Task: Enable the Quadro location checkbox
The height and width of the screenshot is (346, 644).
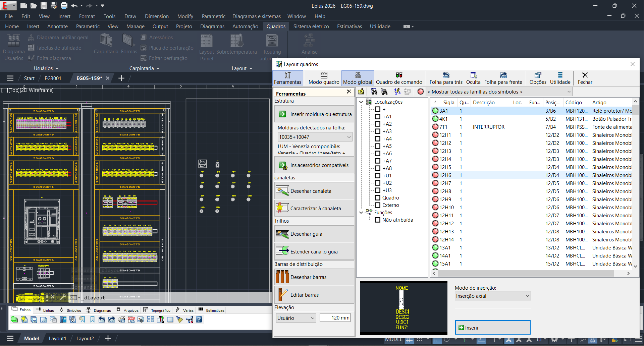Action: [377, 198]
